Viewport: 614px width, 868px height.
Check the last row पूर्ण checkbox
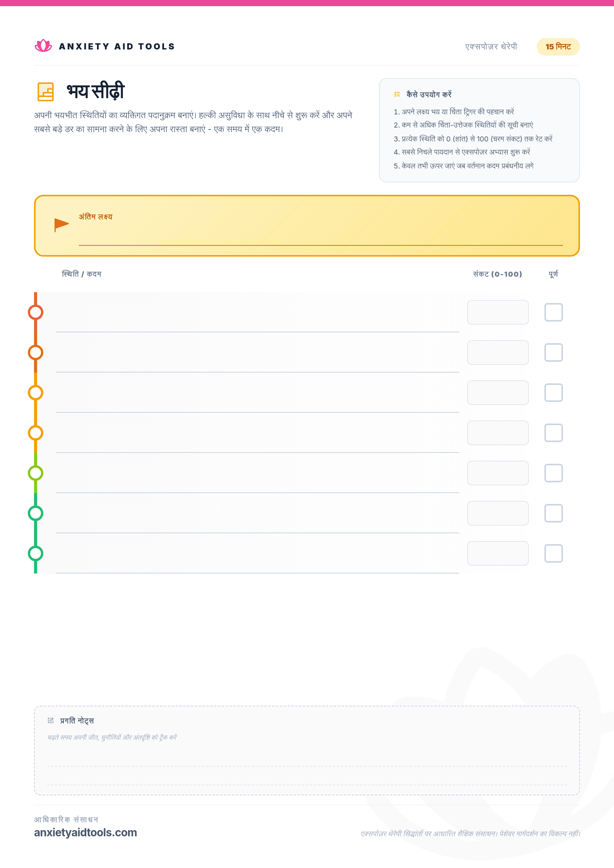coord(553,553)
